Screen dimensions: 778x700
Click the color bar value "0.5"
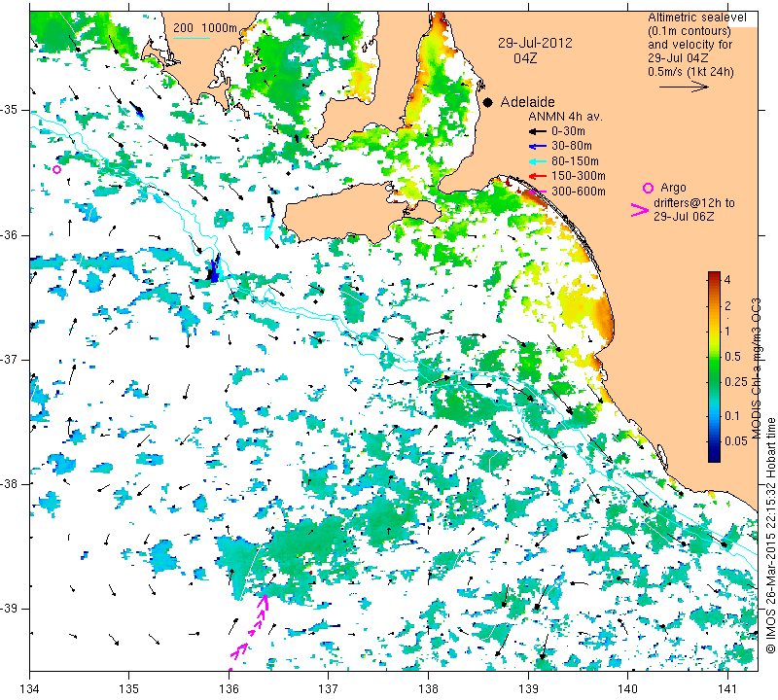click(x=732, y=357)
